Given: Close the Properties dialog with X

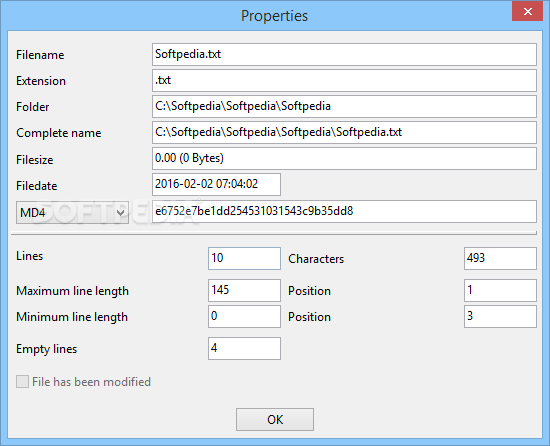Looking at the screenshot, I should point(528,12).
